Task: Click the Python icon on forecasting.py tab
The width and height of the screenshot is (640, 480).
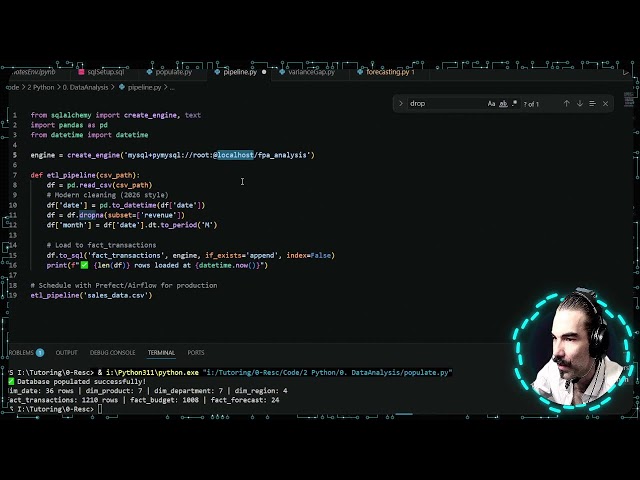Action: coord(360,72)
